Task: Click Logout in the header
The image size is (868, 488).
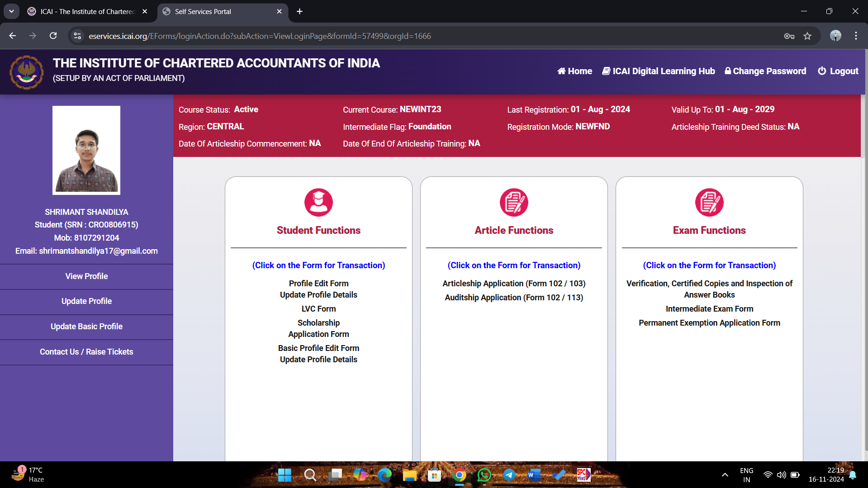Action: (838, 71)
